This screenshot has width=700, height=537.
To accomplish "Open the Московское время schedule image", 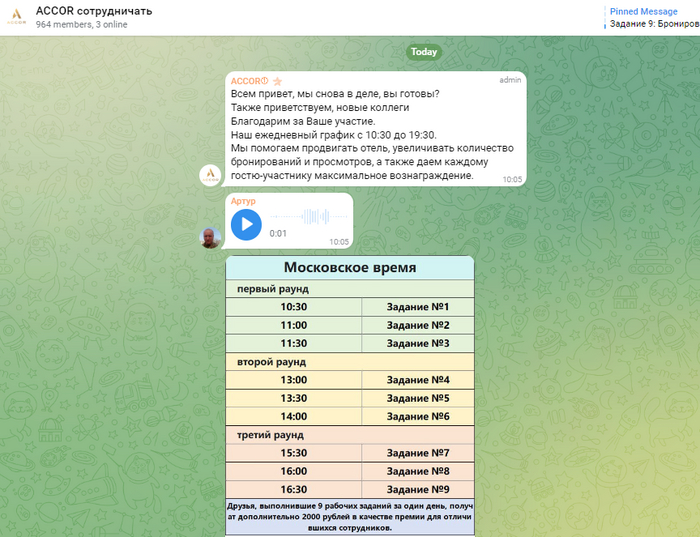I will tap(350, 395).
